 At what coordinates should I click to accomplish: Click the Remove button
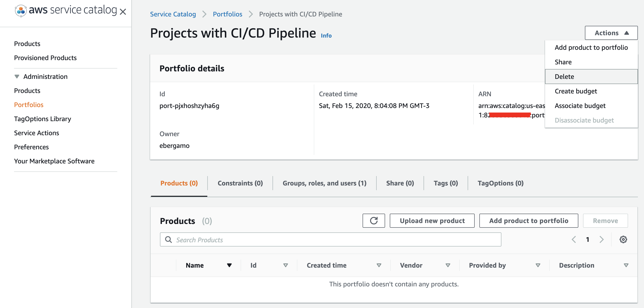coord(605,221)
